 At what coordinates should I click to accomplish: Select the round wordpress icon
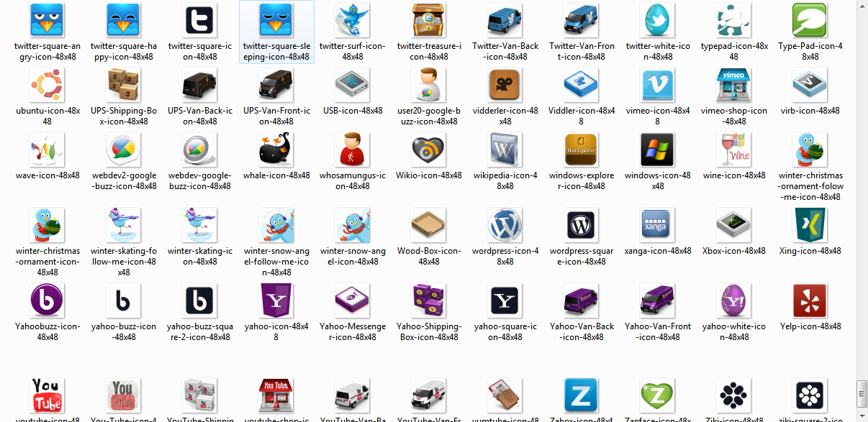(505, 226)
